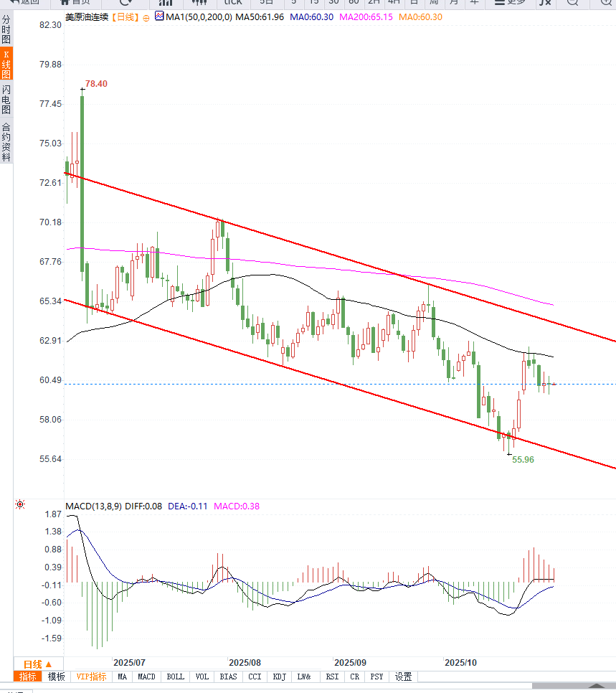Click the MA indicator chart icon before MA1

coord(159,16)
